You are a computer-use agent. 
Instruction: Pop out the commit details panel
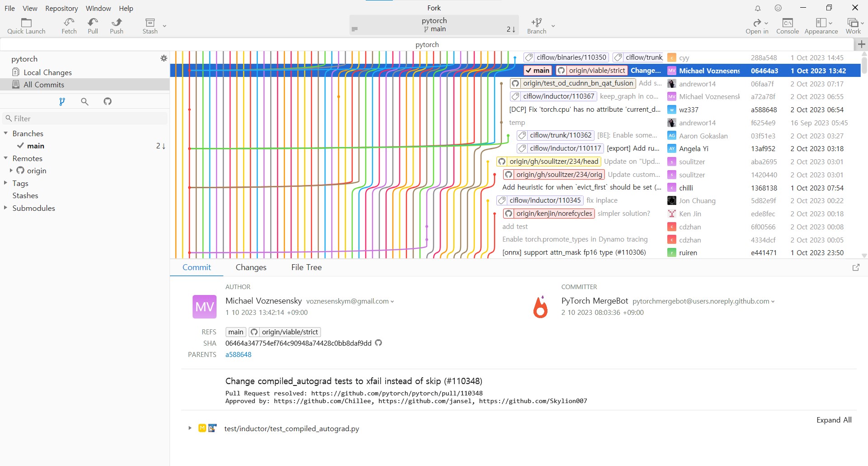click(856, 267)
